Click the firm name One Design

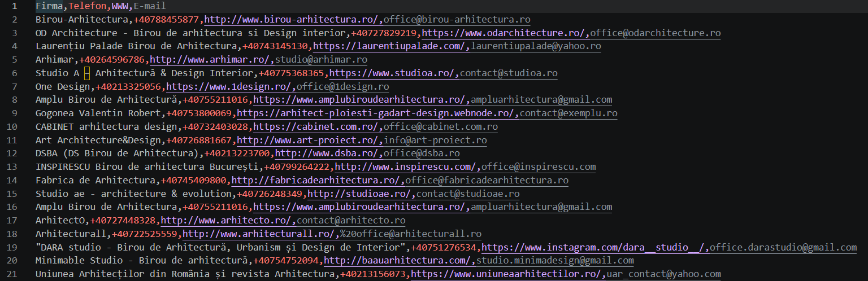[x=63, y=87]
